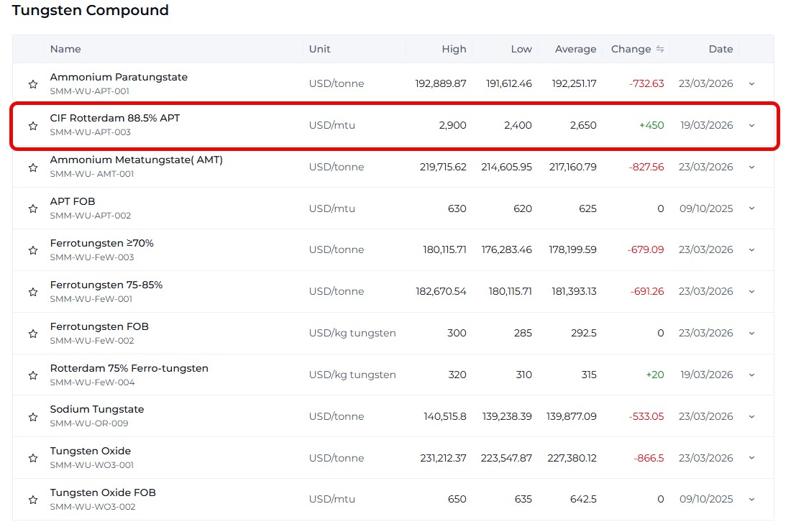Click code SMM-WU- AMT-001
The width and height of the screenshot is (796, 532).
click(x=92, y=174)
